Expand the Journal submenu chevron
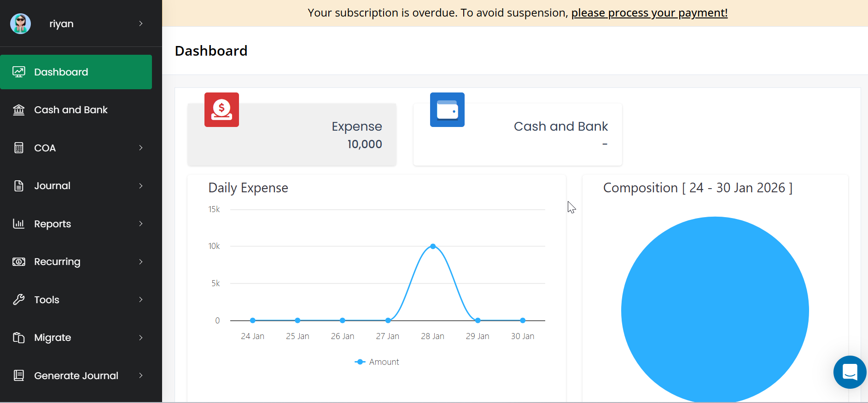 pyautogui.click(x=141, y=186)
